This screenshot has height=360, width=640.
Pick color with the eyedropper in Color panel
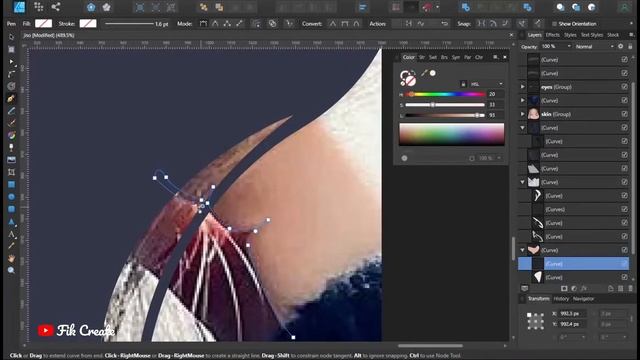coord(424,73)
